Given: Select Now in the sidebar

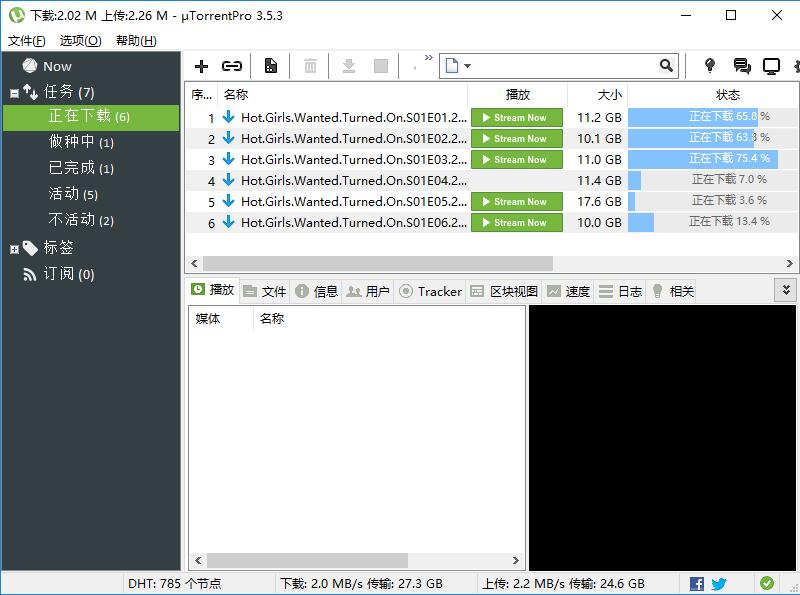Looking at the screenshot, I should point(57,66).
